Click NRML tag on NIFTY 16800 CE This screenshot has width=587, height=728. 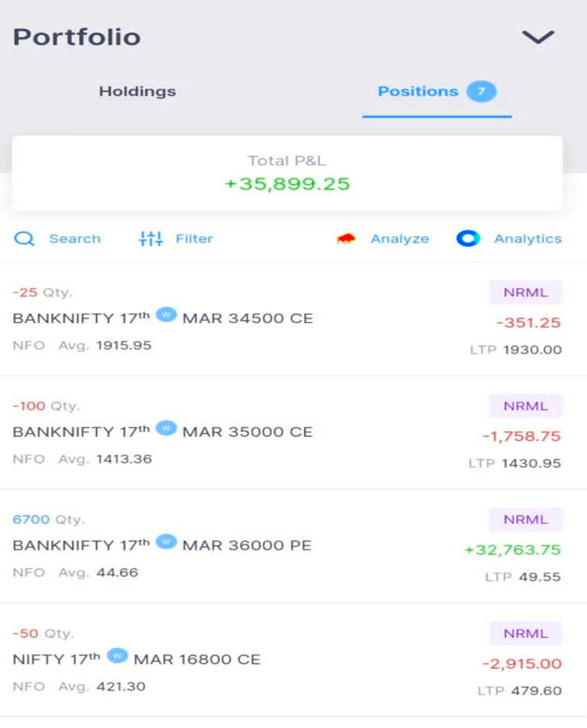(526, 633)
